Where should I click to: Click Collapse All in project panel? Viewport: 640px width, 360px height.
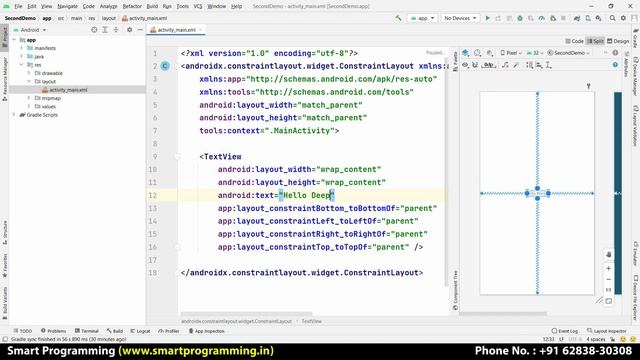click(116, 30)
